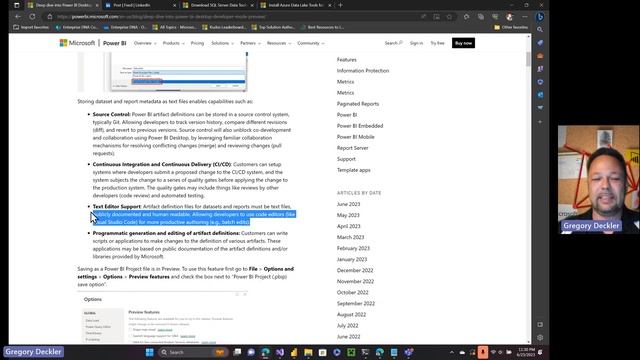This screenshot has width=640, height=360.
Task: Open the Edge sidebar settings gear
Action: point(540,338)
